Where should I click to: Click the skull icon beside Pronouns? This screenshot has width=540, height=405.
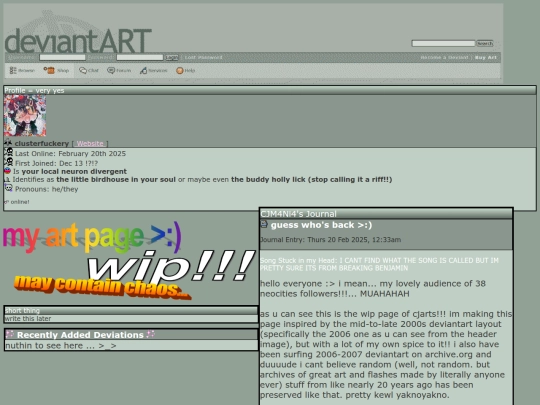pos(9,188)
